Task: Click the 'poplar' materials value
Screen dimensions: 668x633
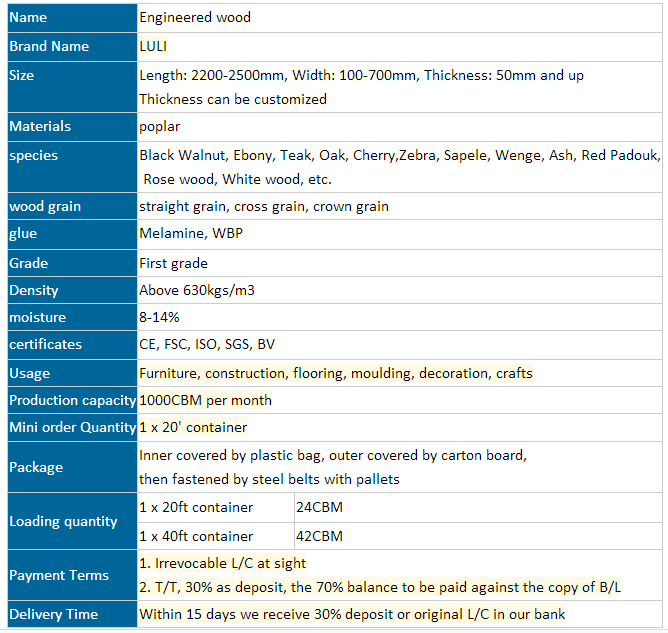Action: 160,127
